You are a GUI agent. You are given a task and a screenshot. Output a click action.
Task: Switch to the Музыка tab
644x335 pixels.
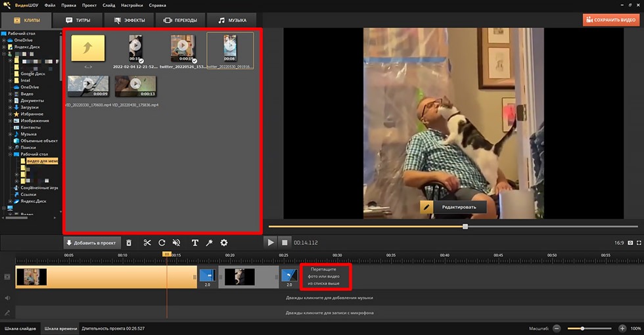pos(231,20)
